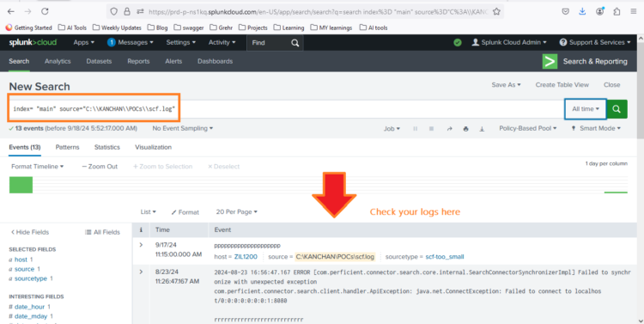Click the Search & Reporting app icon
This screenshot has width=644, height=324.
click(550, 61)
